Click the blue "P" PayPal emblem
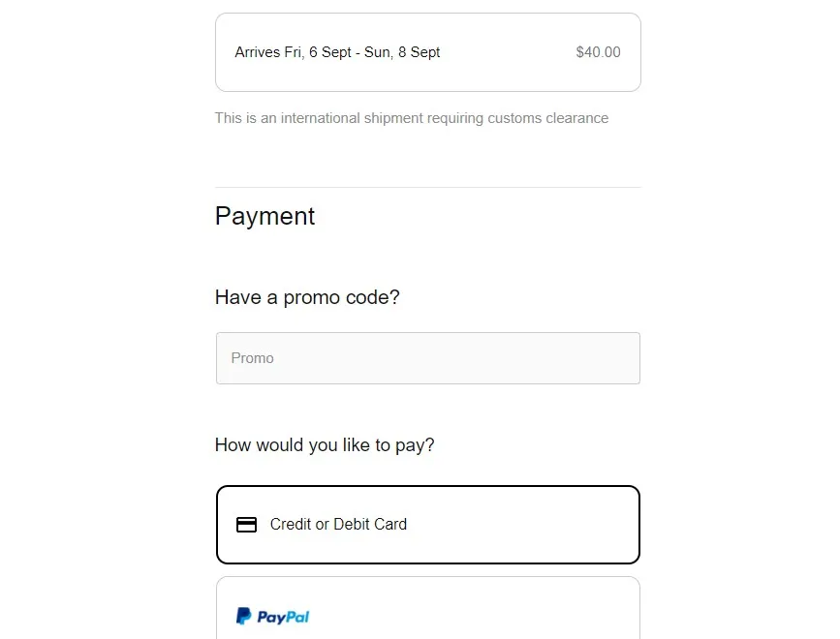This screenshot has height=639, width=840. tap(244, 616)
